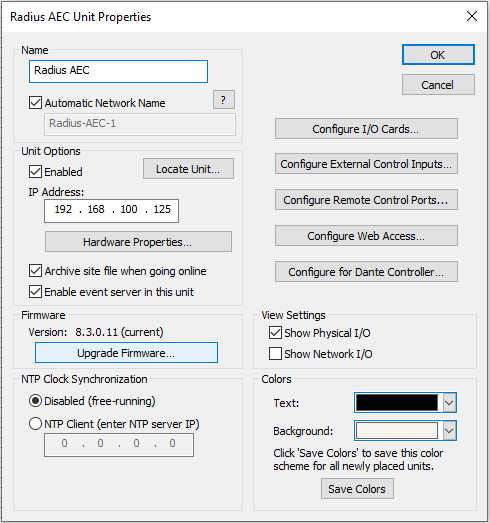Click the last IP address octet 125
The height and width of the screenshot is (523, 490).
[x=162, y=209]
